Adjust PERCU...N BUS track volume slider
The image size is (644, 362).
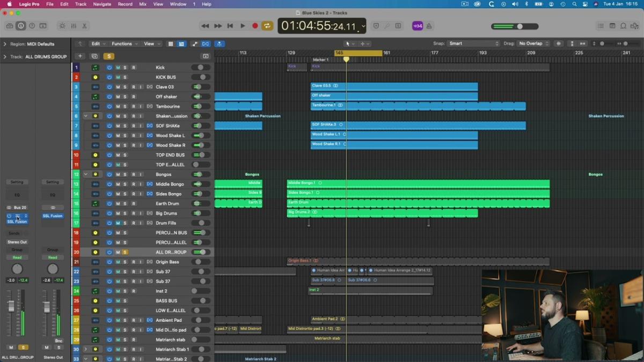[201, 233]
